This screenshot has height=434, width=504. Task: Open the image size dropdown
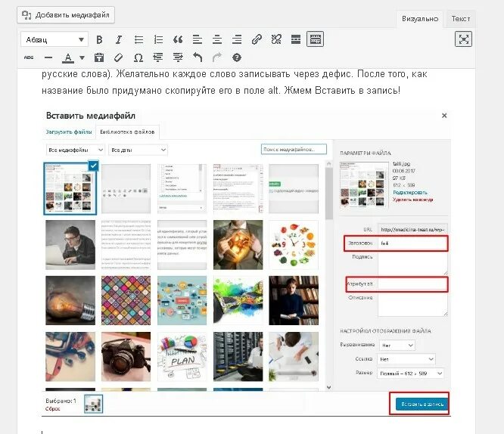[410, 374]
